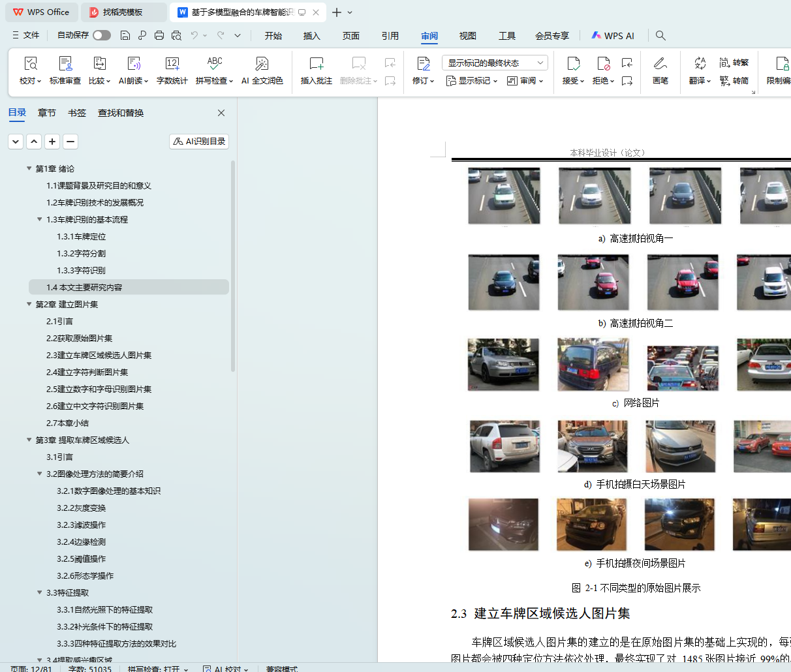
Task: Toggle the auto-save (自动保存) switch
Action: tap(101, 35)
